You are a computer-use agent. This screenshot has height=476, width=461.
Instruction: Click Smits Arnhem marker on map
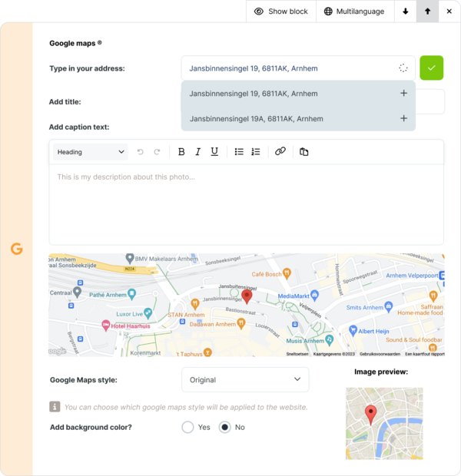388,307
